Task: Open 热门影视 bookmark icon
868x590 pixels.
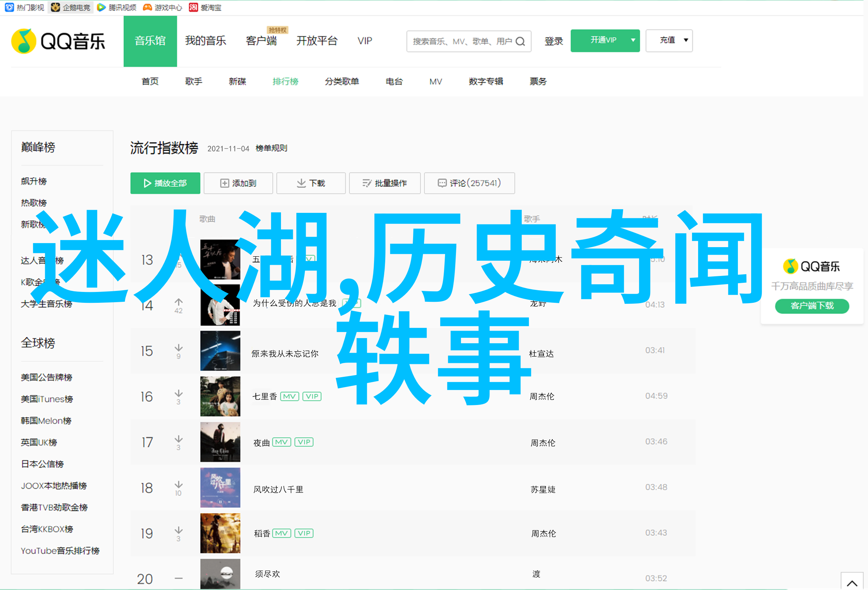Action: 9,7
